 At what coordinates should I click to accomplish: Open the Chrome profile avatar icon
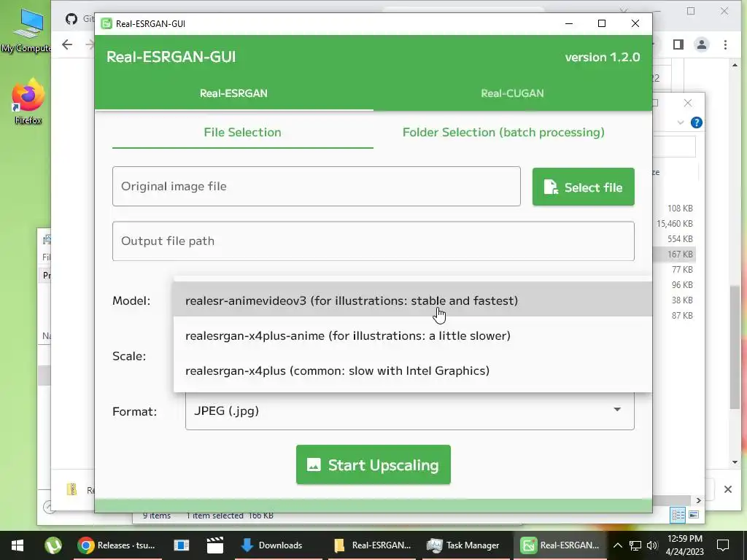pos(701,44)
